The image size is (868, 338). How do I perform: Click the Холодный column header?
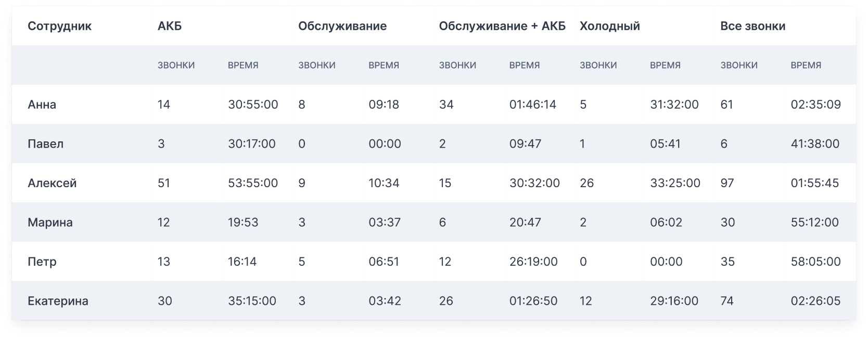[609, 26]
